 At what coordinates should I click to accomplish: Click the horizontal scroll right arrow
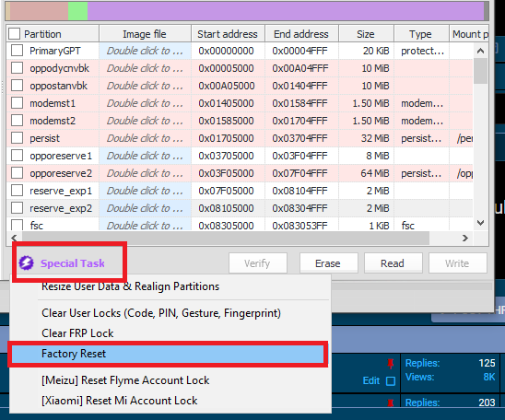[465, 239]
